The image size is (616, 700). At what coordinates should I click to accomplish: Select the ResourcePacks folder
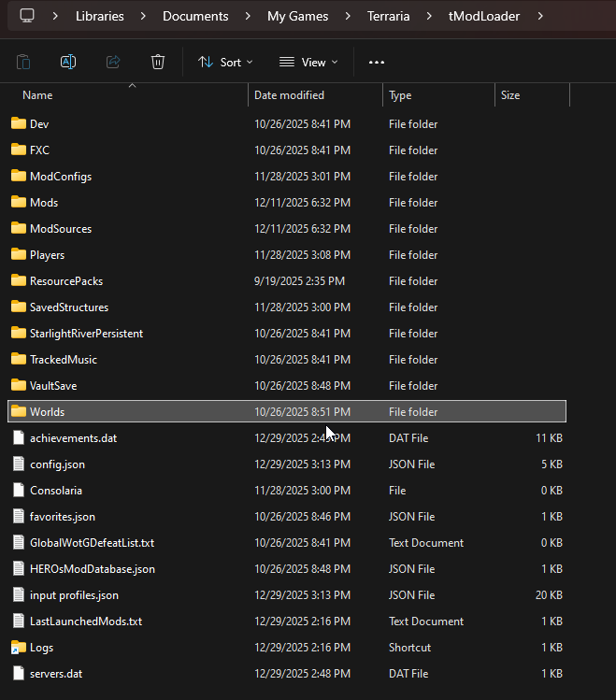65,280
